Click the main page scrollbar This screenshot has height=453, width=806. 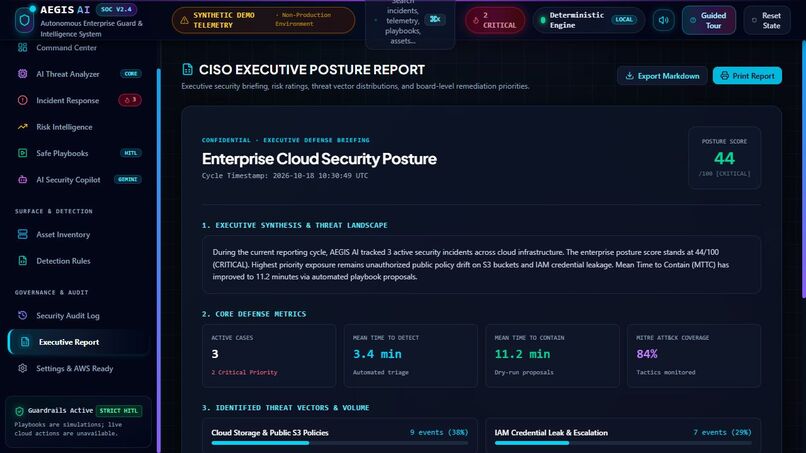[x=803, y=169]
